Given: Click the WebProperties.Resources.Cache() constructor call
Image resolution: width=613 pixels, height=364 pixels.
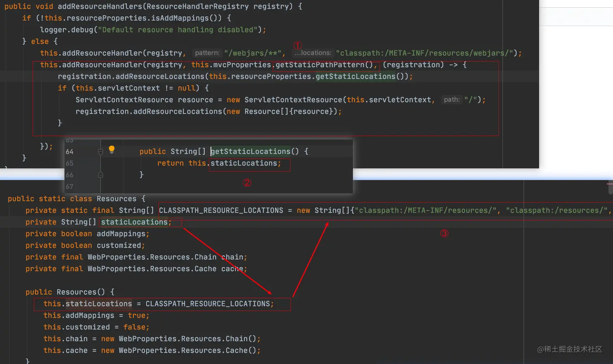Looking at the screenshot, I should pyautogui.click(x=188, y=351).
